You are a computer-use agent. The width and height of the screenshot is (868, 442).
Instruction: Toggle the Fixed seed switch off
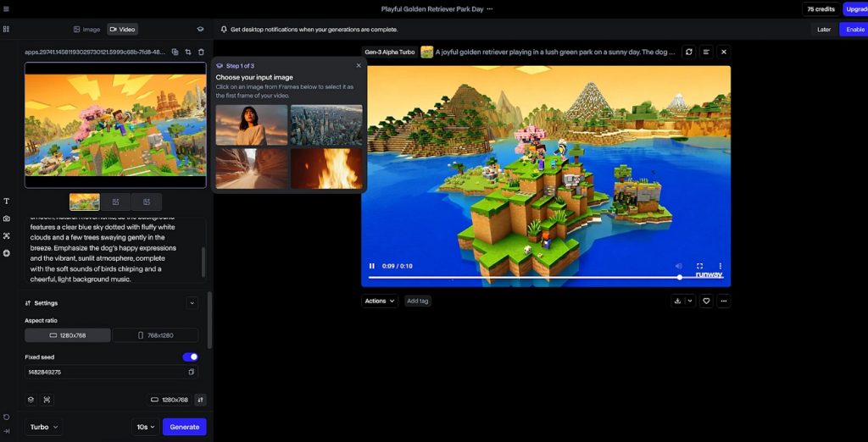[191, 357]
